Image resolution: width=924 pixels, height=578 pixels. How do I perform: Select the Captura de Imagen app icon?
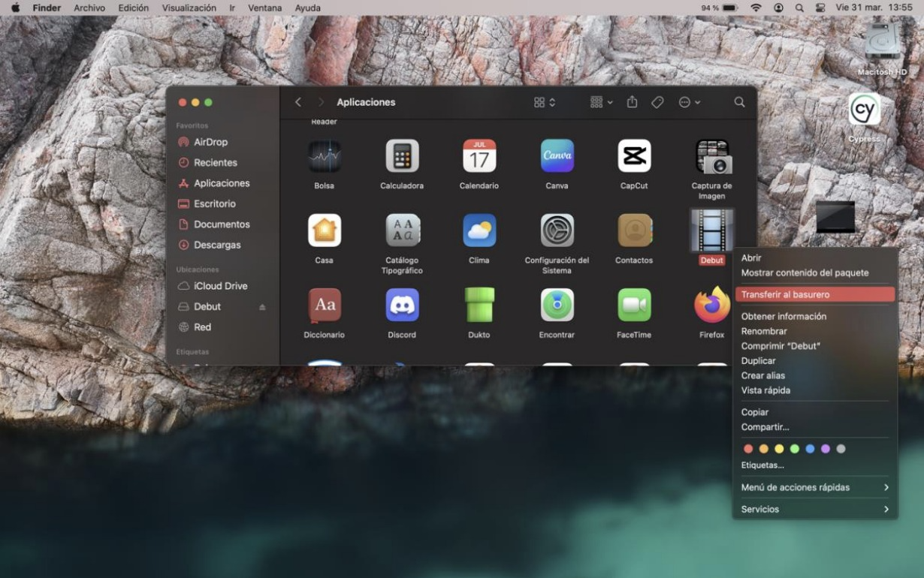click(x=712, y=156)
